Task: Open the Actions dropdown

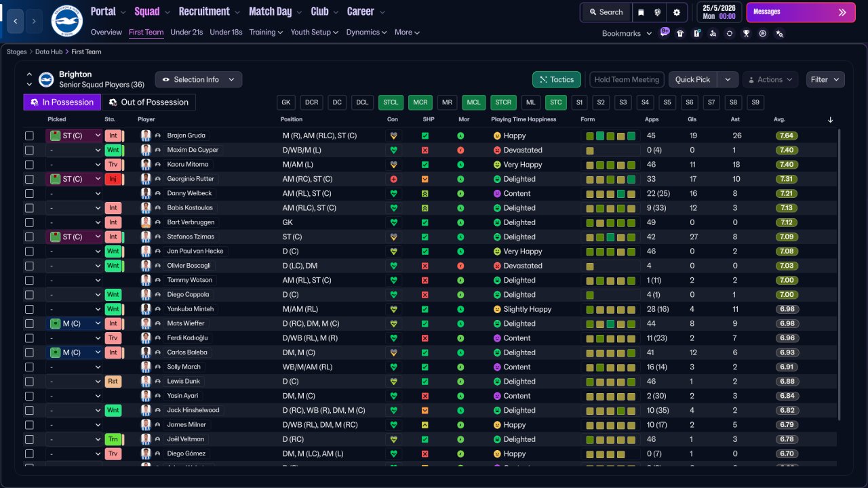Action: coord(770,80)
